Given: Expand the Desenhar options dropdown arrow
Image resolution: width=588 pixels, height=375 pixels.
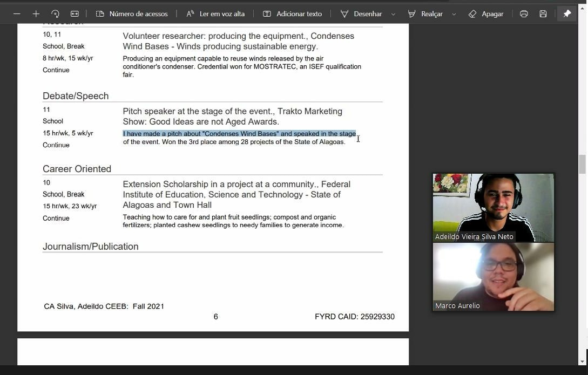Looking at the screenshot, I should click(393, 14).
